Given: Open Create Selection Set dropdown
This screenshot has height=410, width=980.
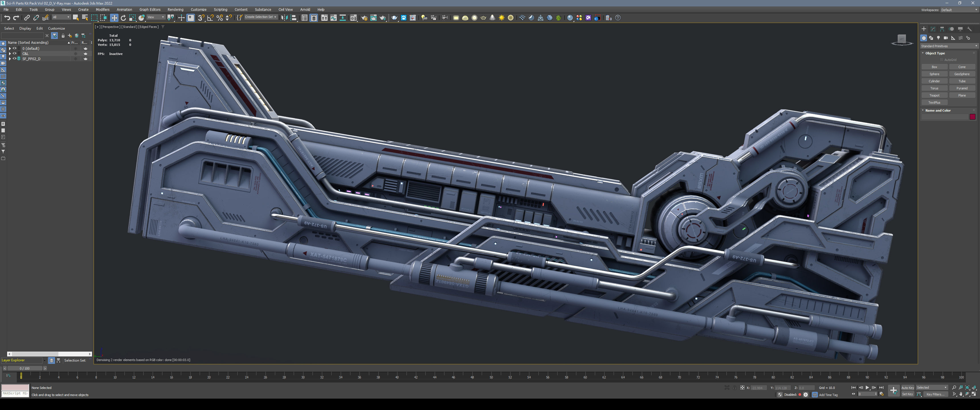Looking at the screenshot, I should (261, 17).
